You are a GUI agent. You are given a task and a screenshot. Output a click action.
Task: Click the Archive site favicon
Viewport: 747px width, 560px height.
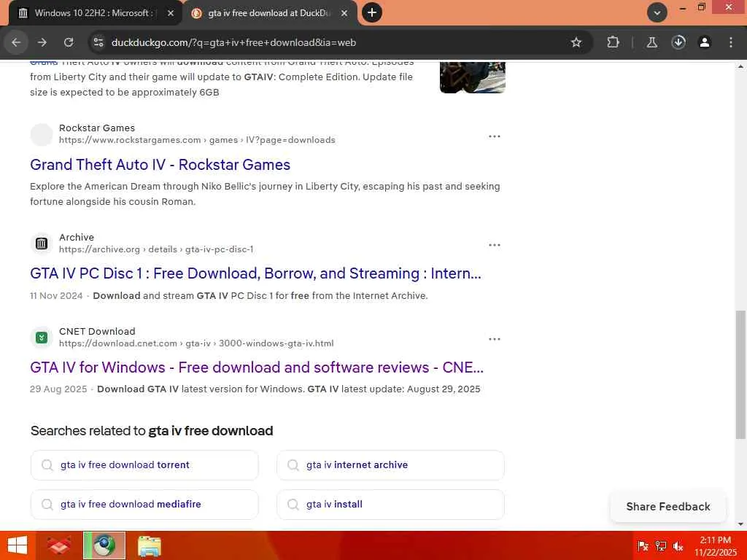[x=42, y=244]
